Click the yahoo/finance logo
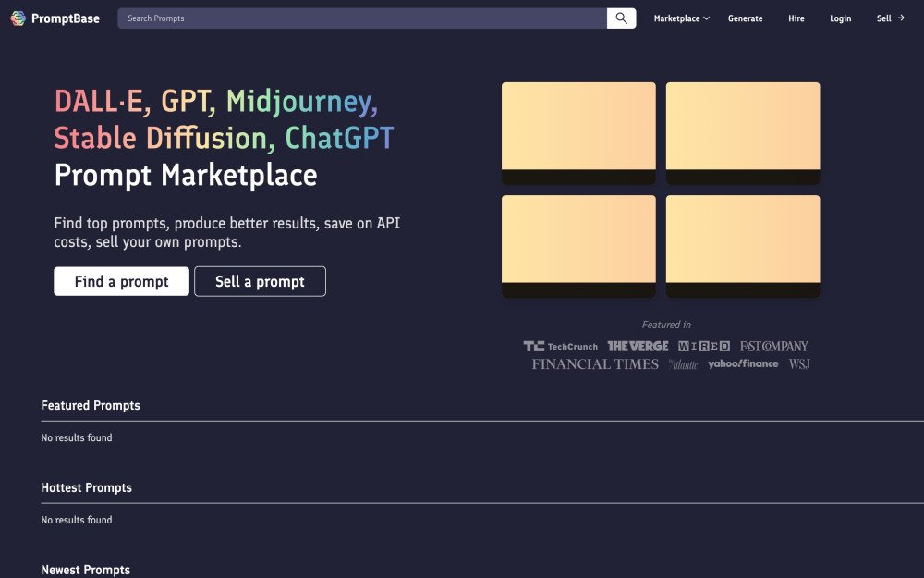The image size is (924, 578). (743, 364)
